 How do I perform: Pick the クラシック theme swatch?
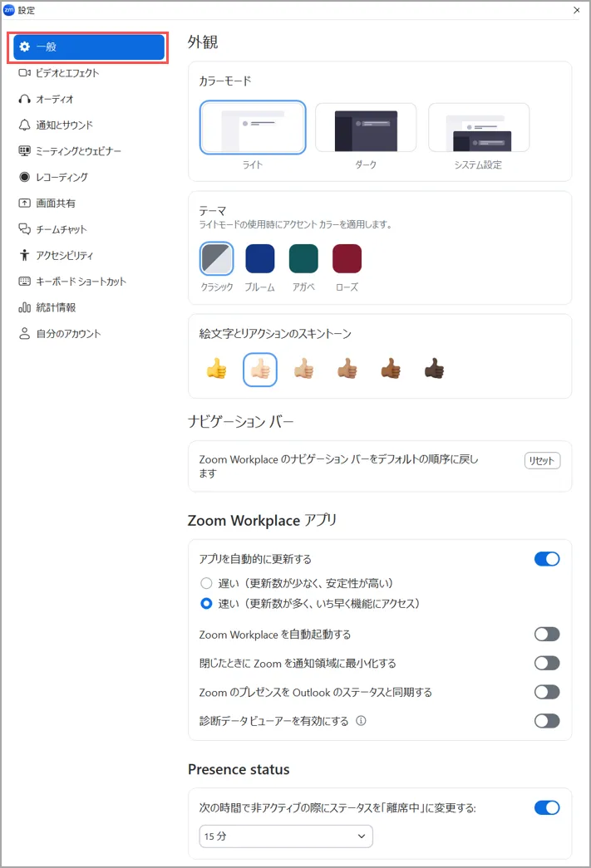coord(217,258)
